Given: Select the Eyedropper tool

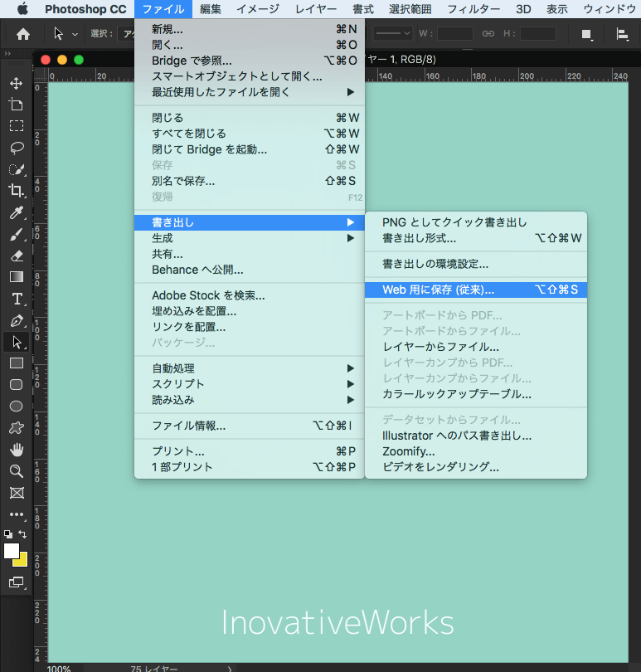Looking at the screenshot, I should [17, 212].
